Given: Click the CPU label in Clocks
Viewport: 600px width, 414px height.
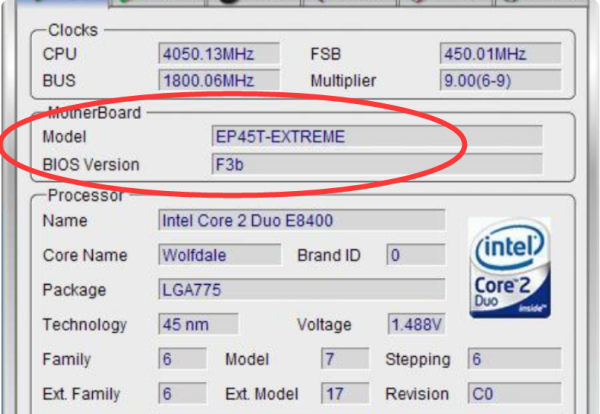Looking at the screenshot, I should pos(60,54).
